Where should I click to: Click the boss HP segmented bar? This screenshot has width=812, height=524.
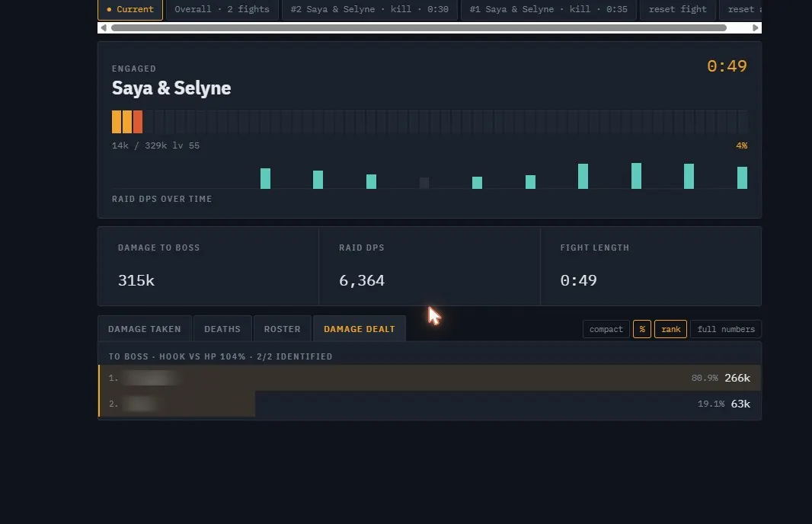tap(430, 122)
